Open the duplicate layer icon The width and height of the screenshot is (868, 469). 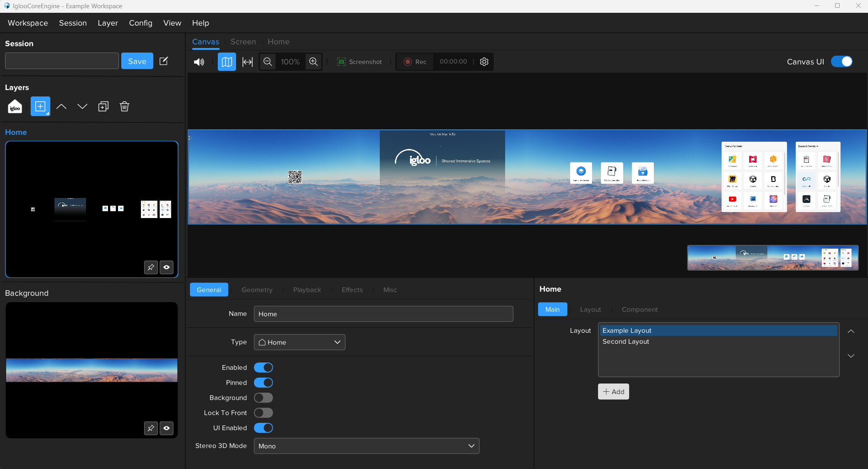click(103, 106)
